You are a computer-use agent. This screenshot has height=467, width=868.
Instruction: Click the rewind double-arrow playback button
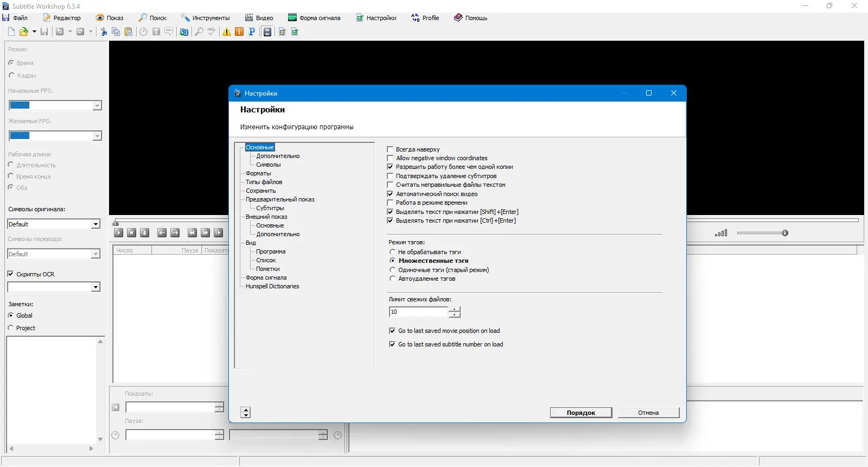point(192,232)
